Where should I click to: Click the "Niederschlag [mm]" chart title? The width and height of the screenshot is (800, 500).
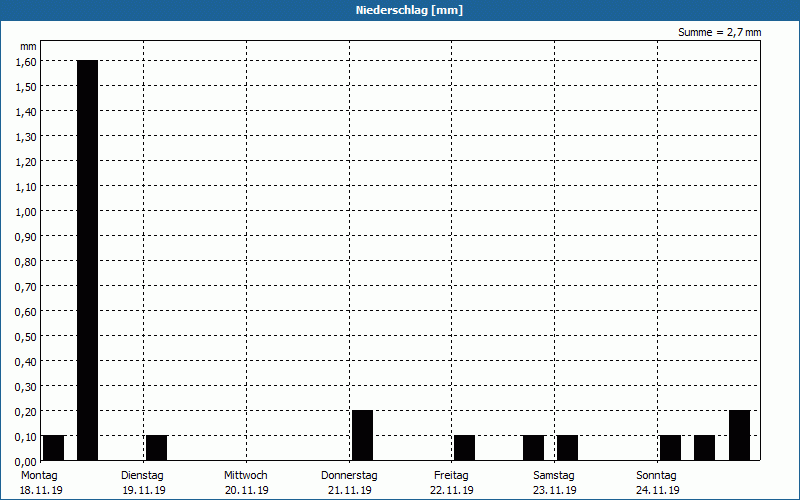409,10
